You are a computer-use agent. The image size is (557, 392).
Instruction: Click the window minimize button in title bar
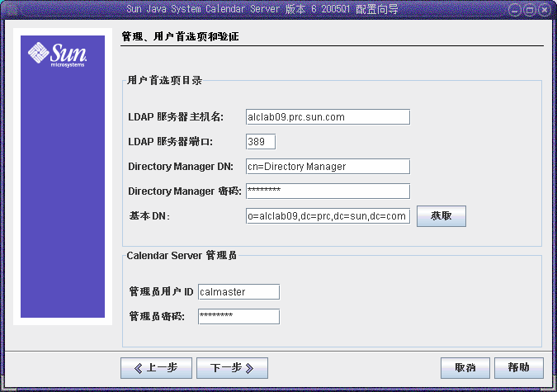[514, 10]
